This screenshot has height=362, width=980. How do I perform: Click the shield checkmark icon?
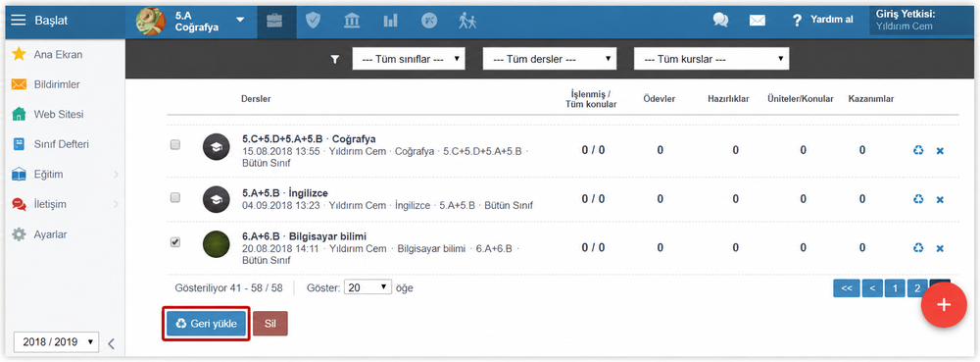pyautogui.click(x=314, y=21)
